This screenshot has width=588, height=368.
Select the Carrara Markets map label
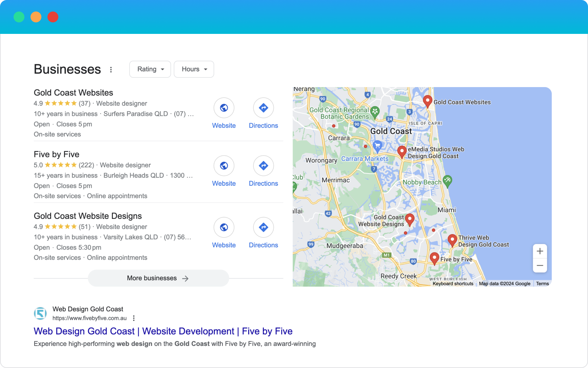tap(365, 159)
